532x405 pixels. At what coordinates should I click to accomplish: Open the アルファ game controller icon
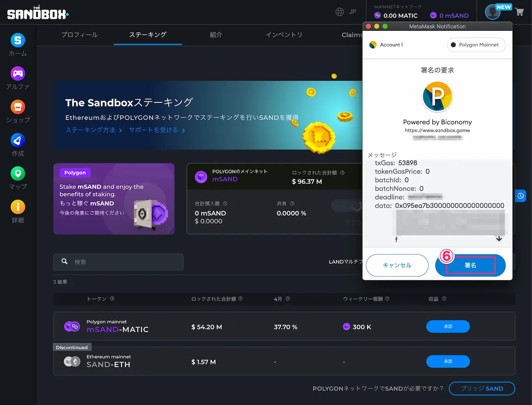point(17,74)
